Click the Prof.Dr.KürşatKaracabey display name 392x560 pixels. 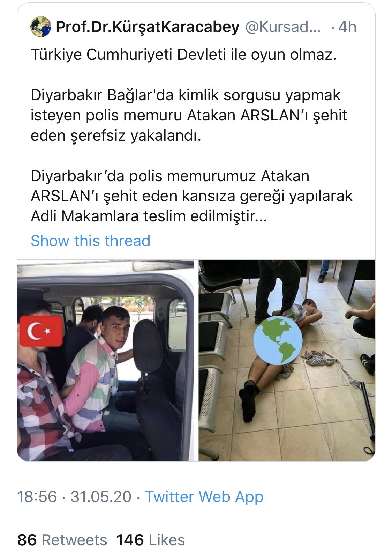(x=148, y=27)
